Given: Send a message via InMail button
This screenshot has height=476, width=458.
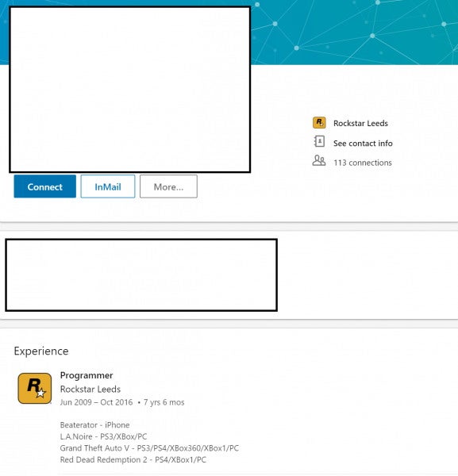Looking at the screenshot, I should 108,186.
